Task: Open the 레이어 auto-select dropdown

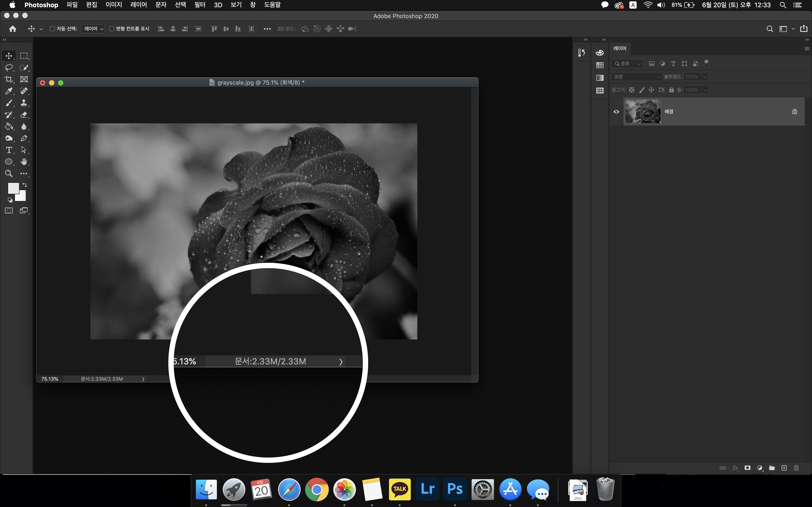Action: [93, 29]
